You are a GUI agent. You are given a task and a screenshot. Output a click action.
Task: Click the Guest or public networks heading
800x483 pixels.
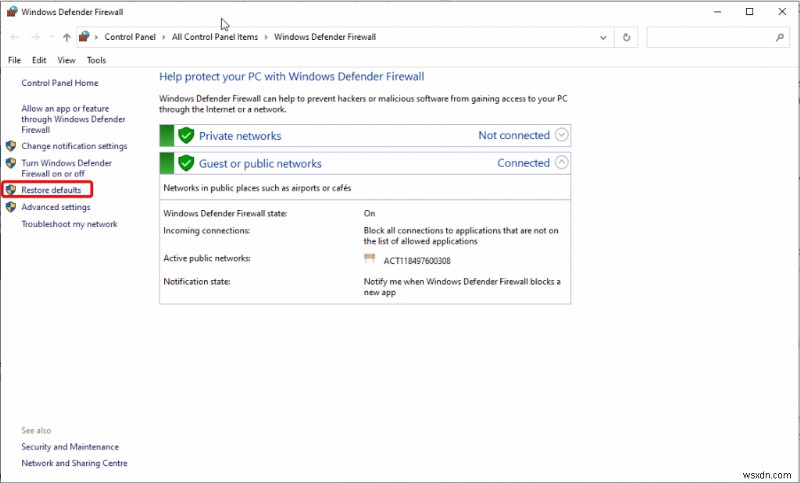pos(260,163)
